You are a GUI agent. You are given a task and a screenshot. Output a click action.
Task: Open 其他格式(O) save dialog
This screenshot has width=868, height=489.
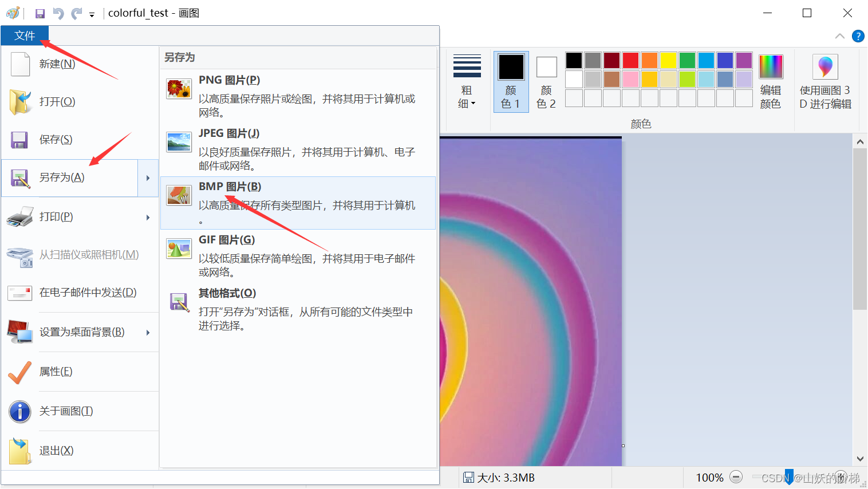(298, 309)
